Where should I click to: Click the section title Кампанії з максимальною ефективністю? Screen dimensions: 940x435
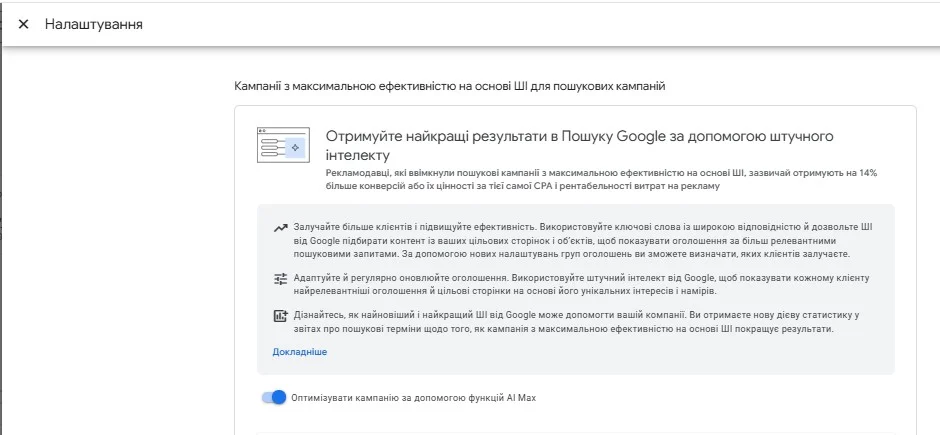450,86
